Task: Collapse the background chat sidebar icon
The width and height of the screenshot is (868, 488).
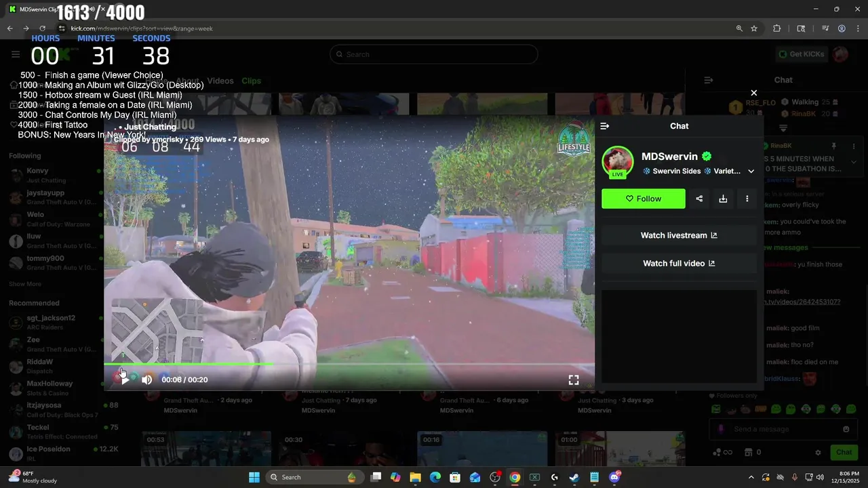Action: pos(708,80)
